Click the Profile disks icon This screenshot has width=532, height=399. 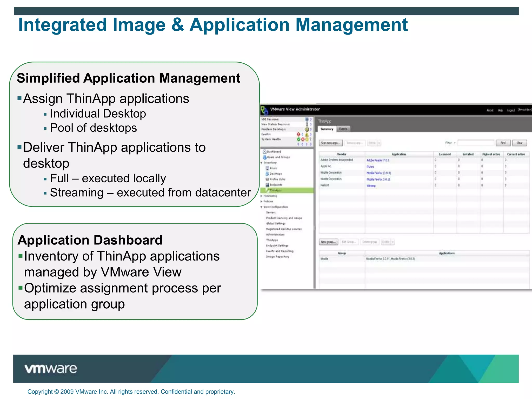(x=267, y=179)
